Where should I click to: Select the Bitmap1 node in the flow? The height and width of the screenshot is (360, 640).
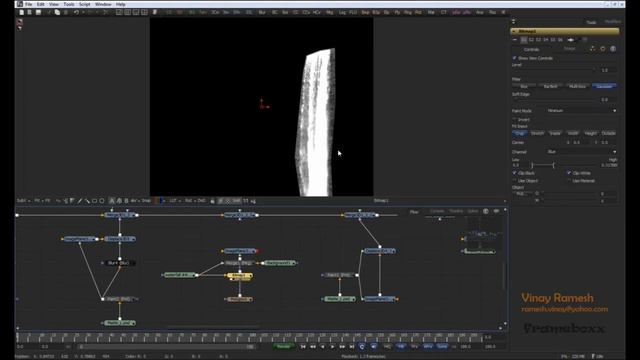pos(239,276)
